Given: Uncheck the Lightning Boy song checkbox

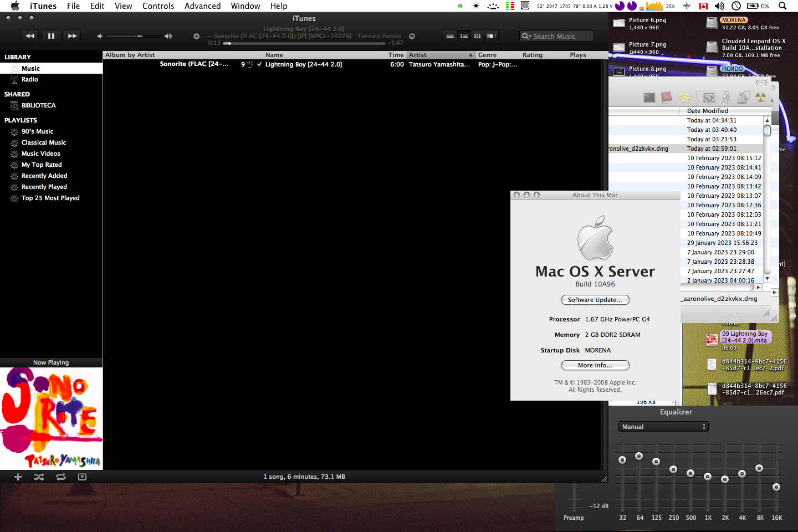Looking at the screenshot, I should pyautogui.click(x=259, y=64).
